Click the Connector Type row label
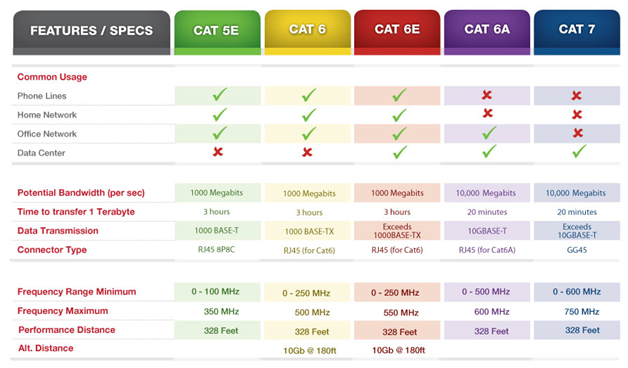Image resolution: width=628 pixels, height=368 pixels. pyautogui.click(x=52, y=250)
